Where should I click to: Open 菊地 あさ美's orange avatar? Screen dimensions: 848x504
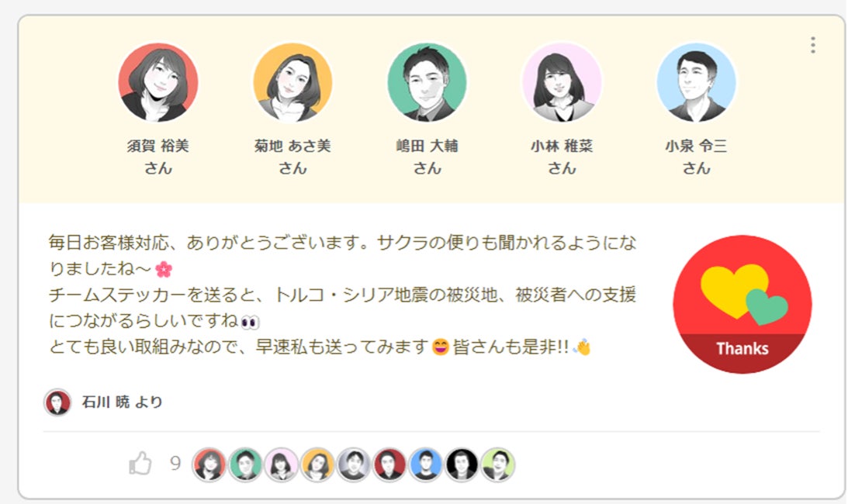[x=292, y=82]
